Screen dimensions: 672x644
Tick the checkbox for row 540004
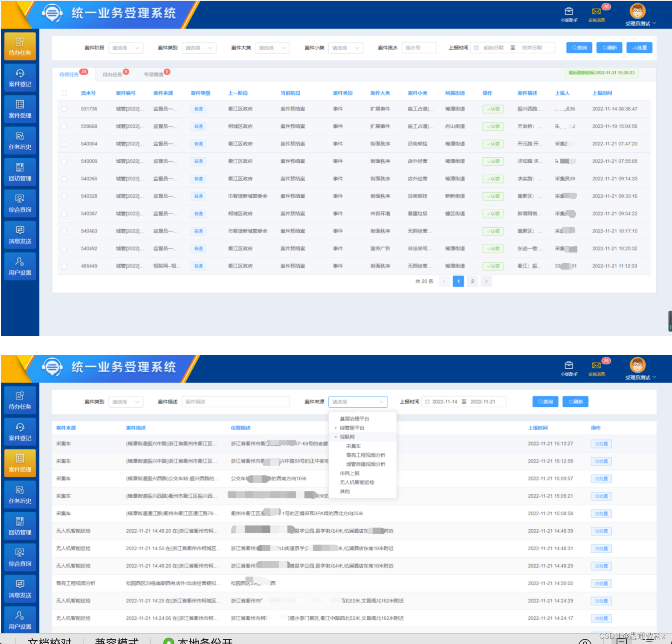[64, 144]
